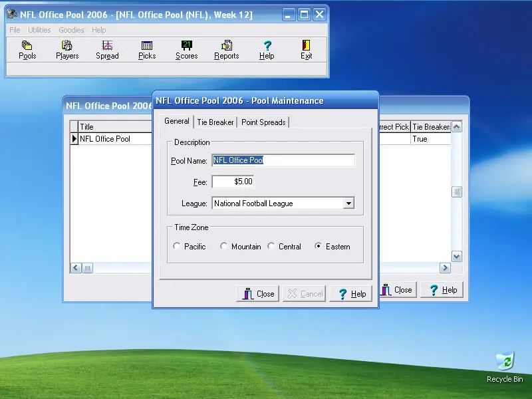Screen dimensions: 532x399
Task: Switch to the Point Spreads tab
Action: [263, 122]
